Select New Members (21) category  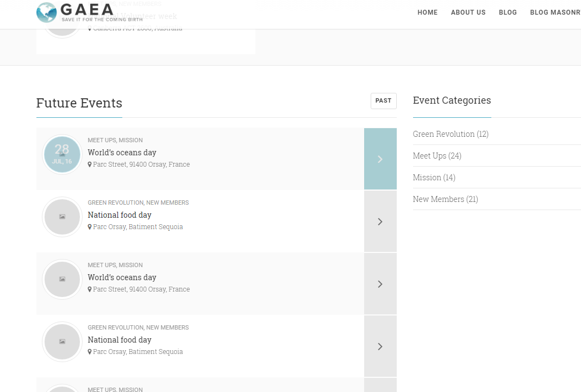pyautogui.click(x=445, y=199)
